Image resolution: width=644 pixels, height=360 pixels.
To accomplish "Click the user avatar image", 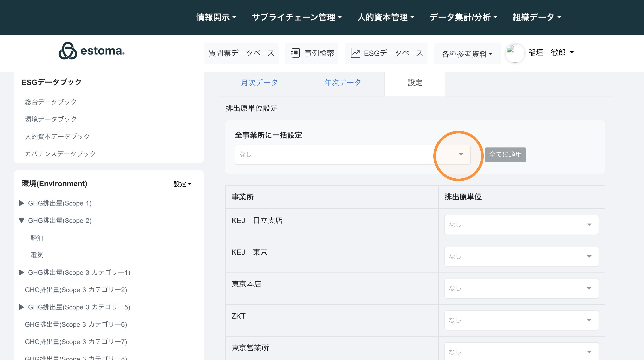I will [515, 53].
